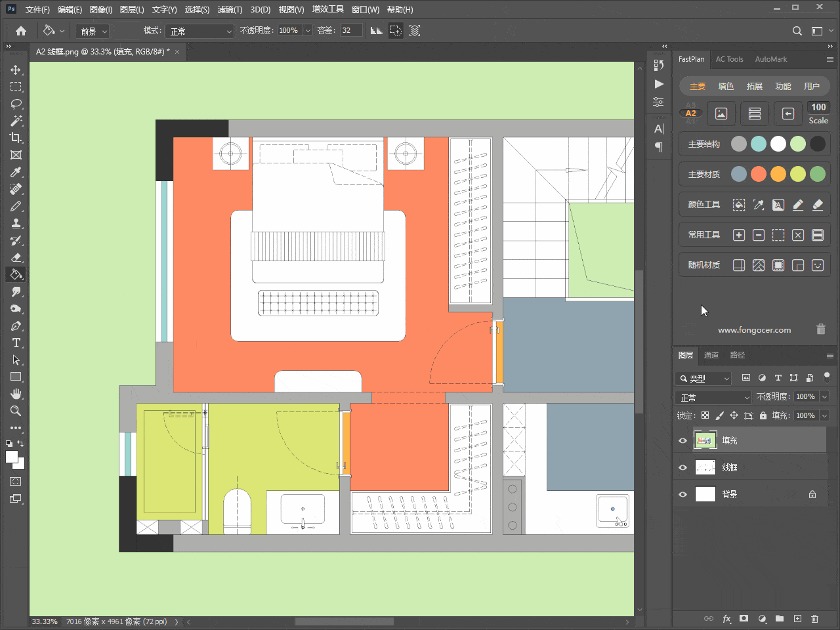
Task: Switch to the 通道 tab
Action: coord(711,355)
